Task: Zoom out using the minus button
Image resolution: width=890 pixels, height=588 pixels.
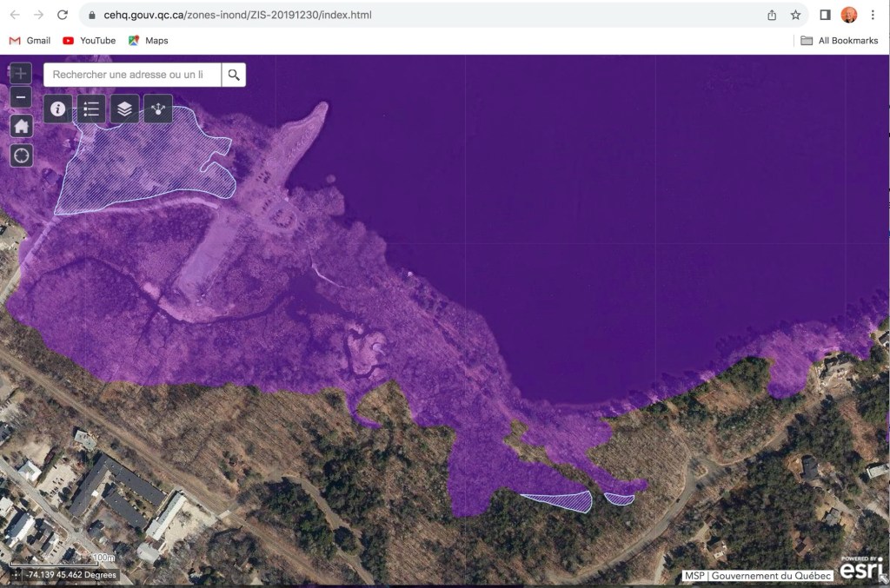Action: pyautogui.click(x=22, y=97)
